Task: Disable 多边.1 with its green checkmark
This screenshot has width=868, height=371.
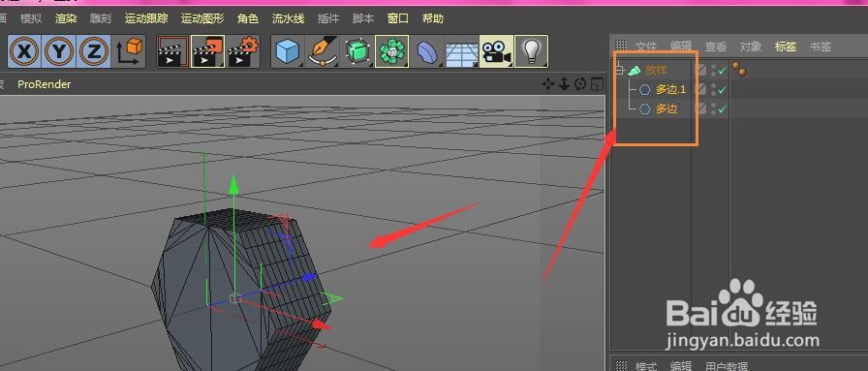Action: [x=722, y=90]
